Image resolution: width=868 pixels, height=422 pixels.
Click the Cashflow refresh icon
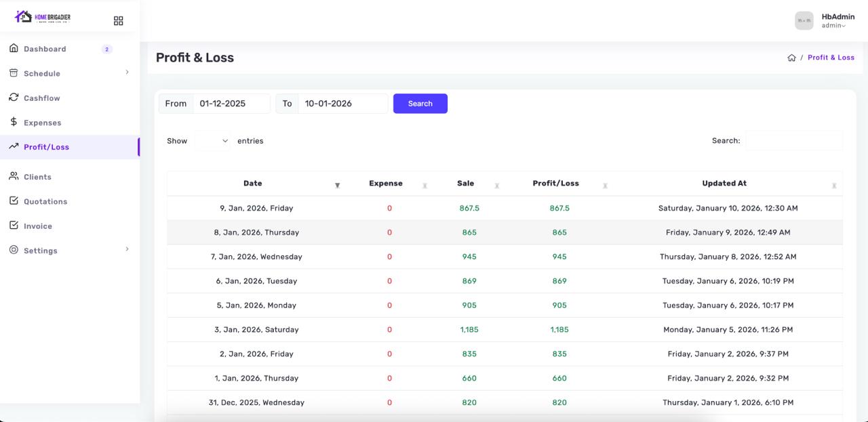tap(14, 98)
